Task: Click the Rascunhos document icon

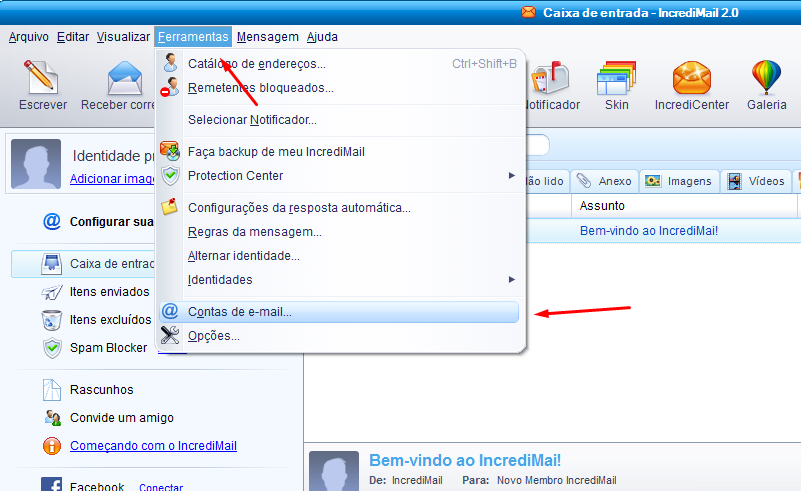Action: (x=52, y=390)
